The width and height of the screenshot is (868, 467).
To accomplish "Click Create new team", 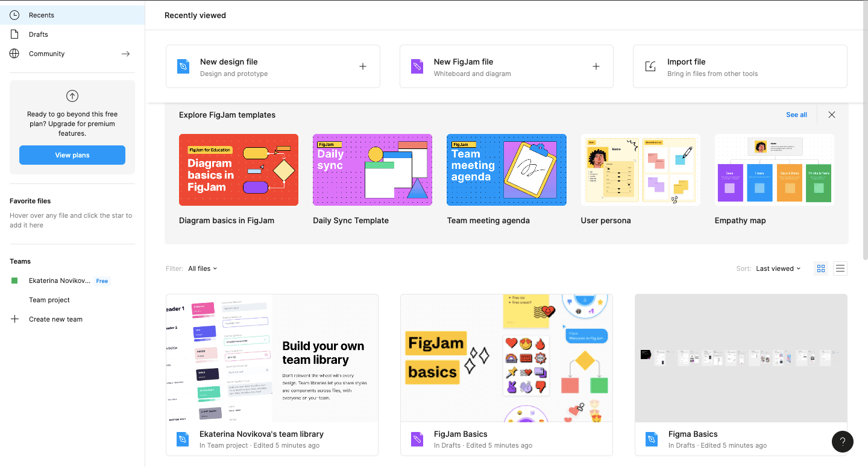I will click(55, 319).
